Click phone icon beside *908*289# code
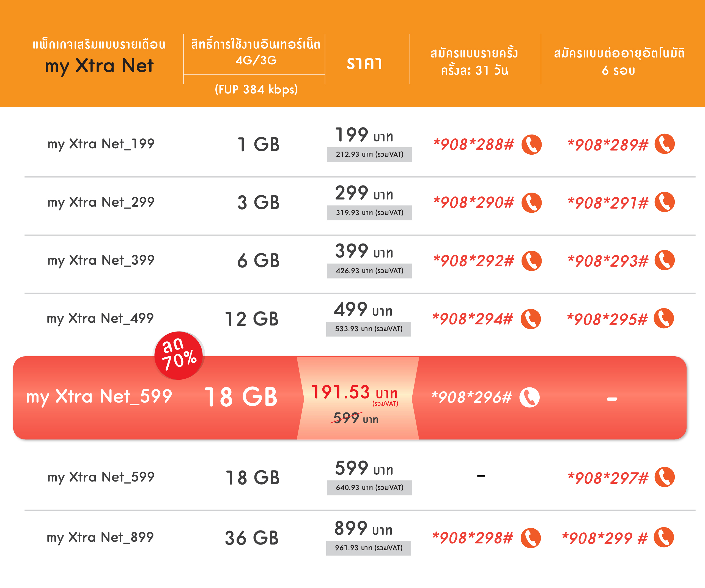The image size is (705, 588). click(665, 144)
